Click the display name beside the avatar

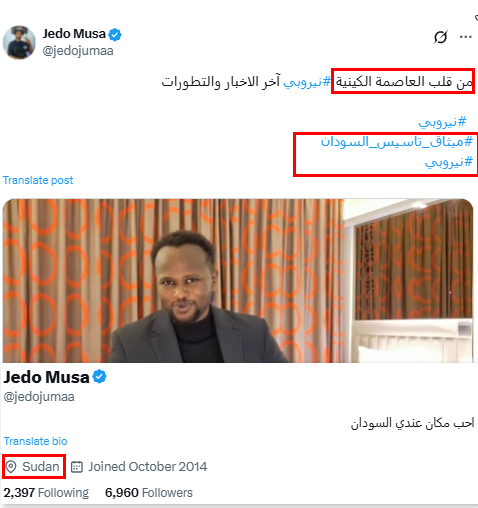74,34
